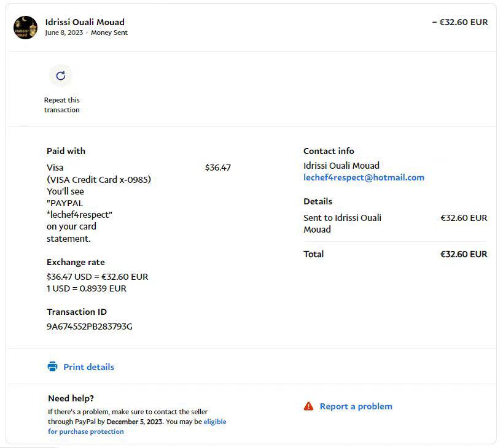Click transaction ID 9A674552PB283793G

click(89, 326)
